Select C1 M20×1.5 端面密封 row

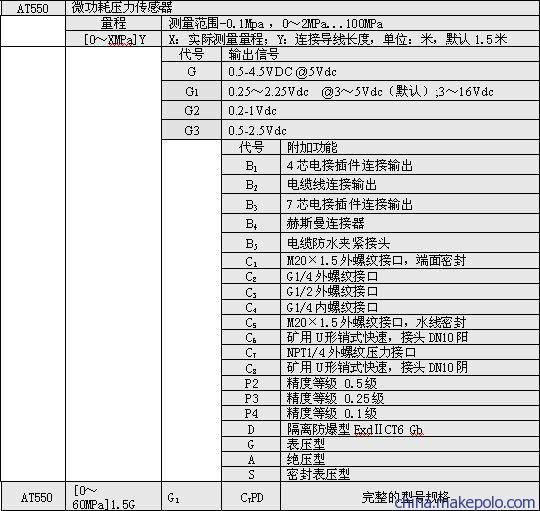click(x=380, y=261)
